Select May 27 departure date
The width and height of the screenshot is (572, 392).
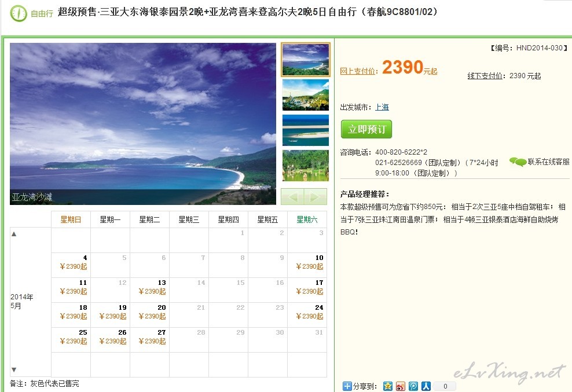[x=149, y=339]
